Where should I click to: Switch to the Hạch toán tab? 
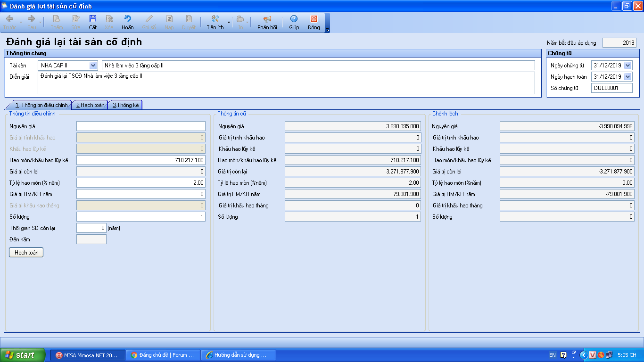(x=90, y=105)
